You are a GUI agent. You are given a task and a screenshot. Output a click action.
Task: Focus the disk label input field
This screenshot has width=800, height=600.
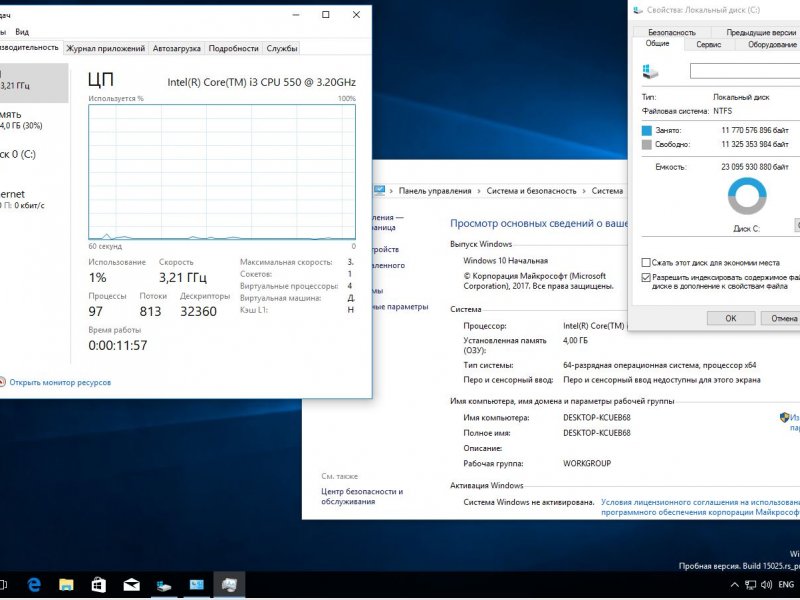tap(745, 71)
